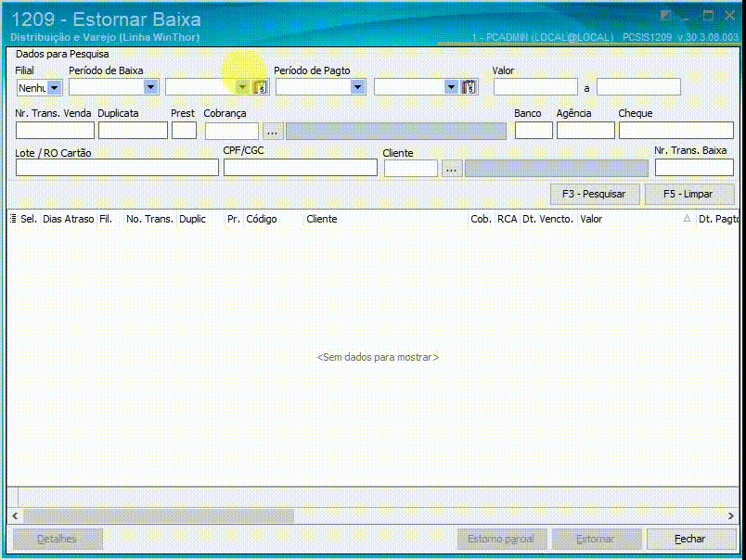
Task: Maximize the Estornar Baixa window
Action: click(708, 16)
